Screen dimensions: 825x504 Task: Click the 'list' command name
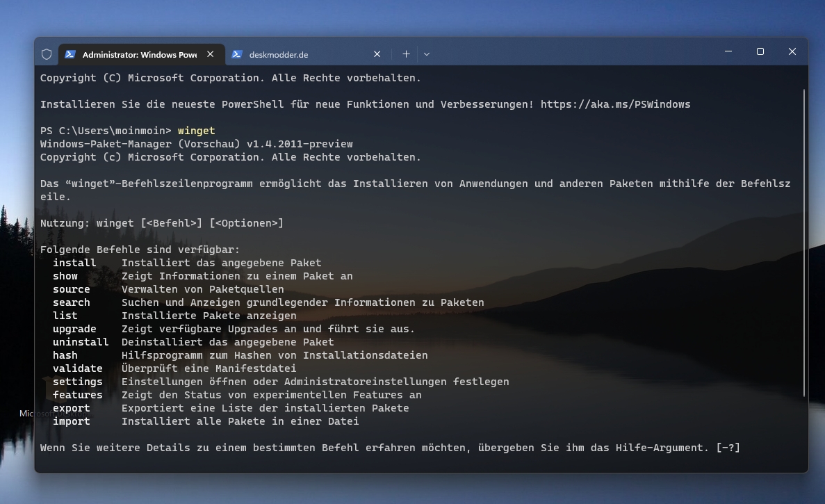click(65, 315)
